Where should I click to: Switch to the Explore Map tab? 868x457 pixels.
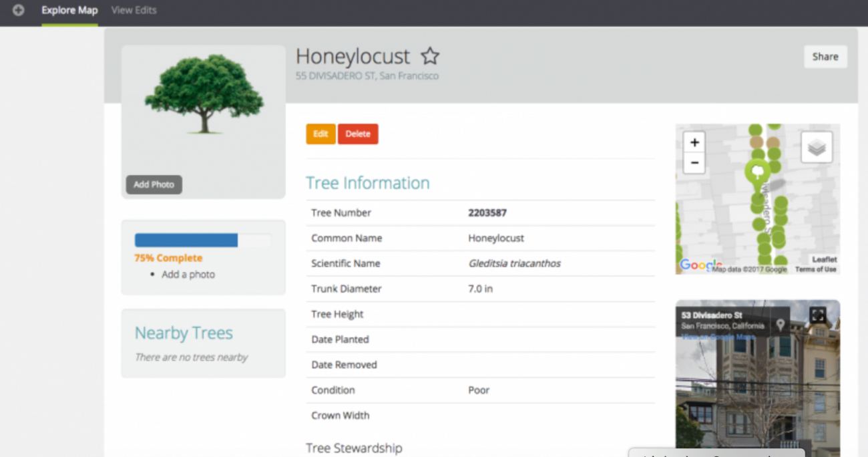coord(69,11)
